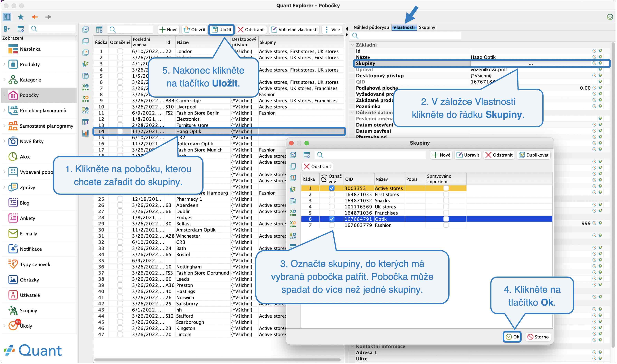Click Duplikovat button in Skupiny dialog

[534, 155]
